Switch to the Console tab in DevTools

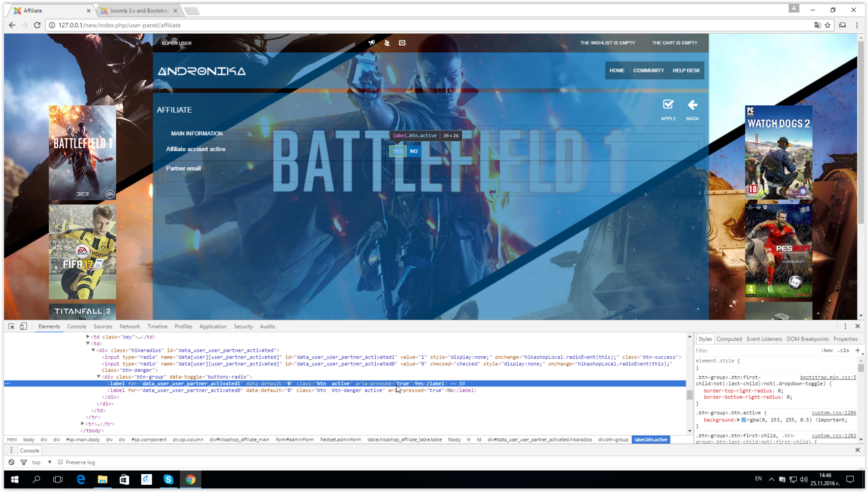click(77, 326)
